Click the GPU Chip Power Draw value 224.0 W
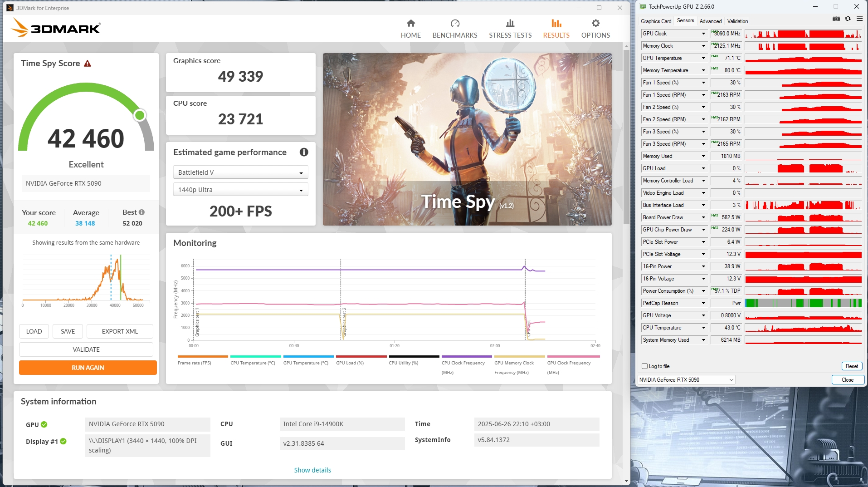The image size is (868, 487). 726,230
